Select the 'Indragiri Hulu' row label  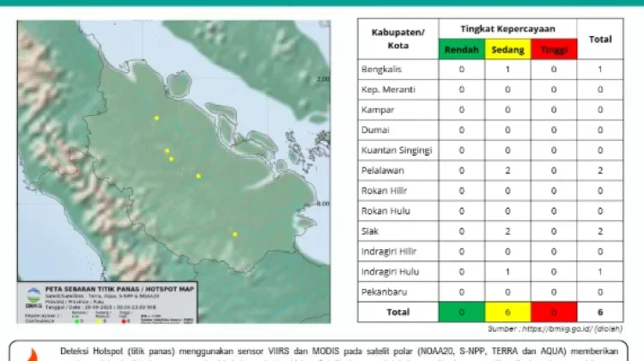point(390,272)
